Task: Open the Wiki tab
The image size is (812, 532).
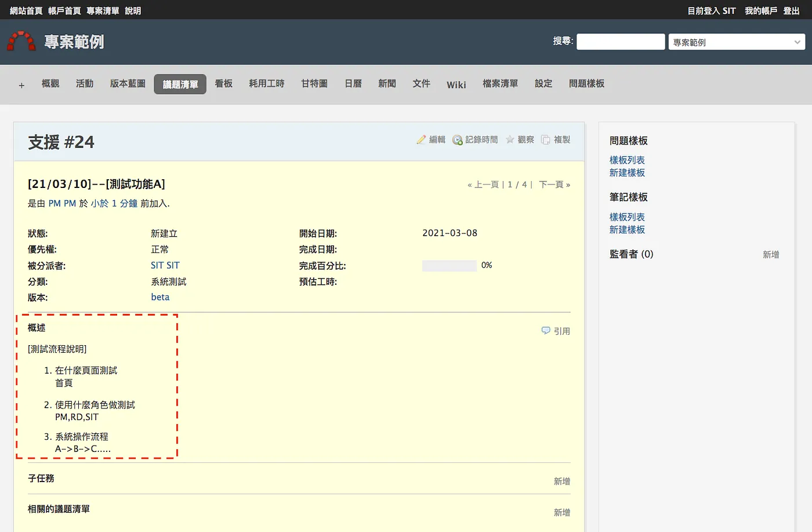Action: point(456,85)
